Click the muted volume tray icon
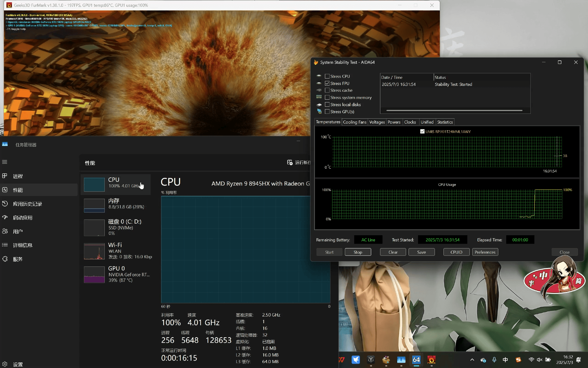The height and width of the screenshot is (368, 588). 540,360
